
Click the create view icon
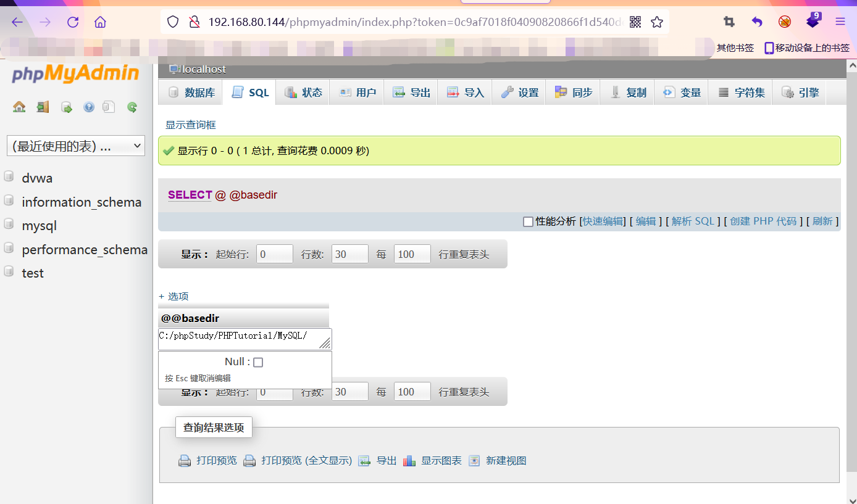(x=474, y=461)
